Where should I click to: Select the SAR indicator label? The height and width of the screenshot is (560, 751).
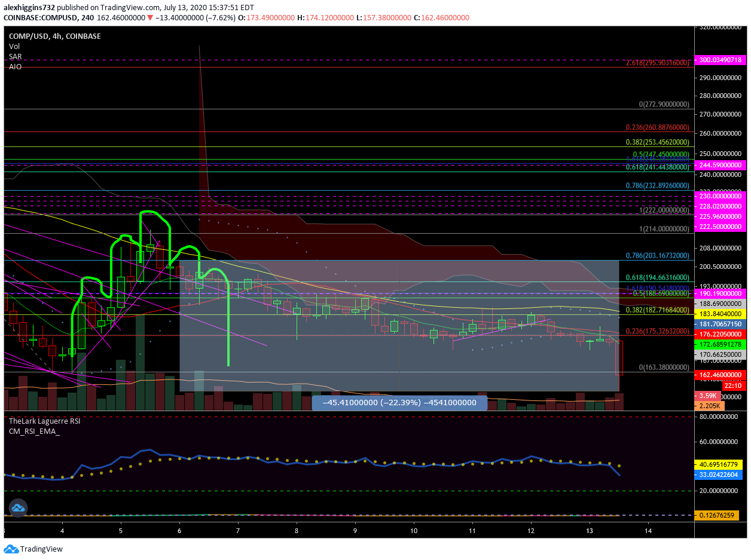coord(15,56)
